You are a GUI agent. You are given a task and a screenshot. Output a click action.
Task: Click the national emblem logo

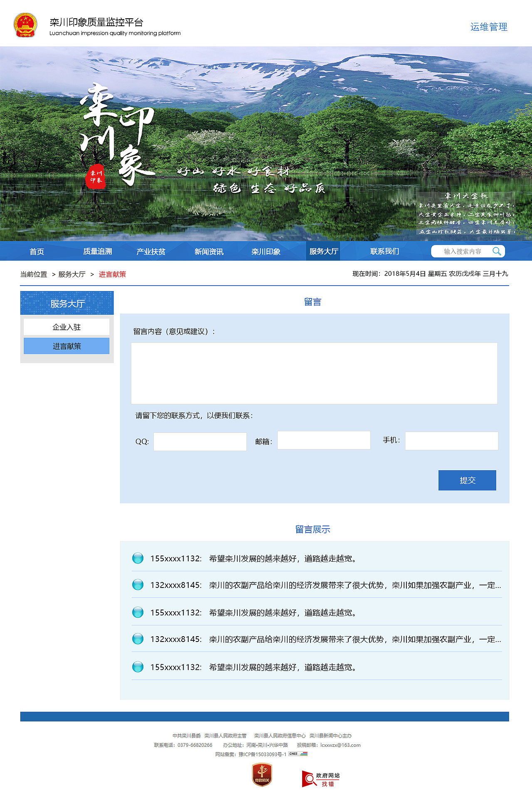coord(25,25)
